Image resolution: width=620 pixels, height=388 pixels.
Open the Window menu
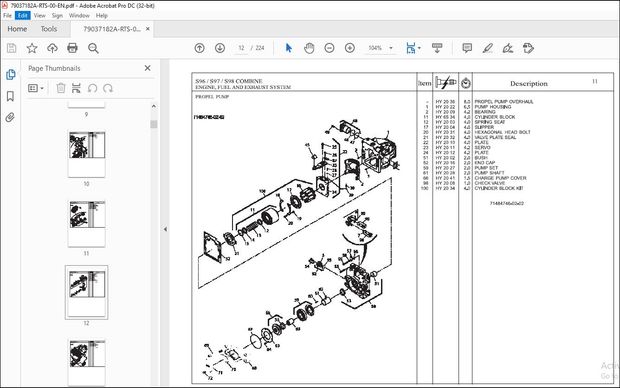point(79,15)
